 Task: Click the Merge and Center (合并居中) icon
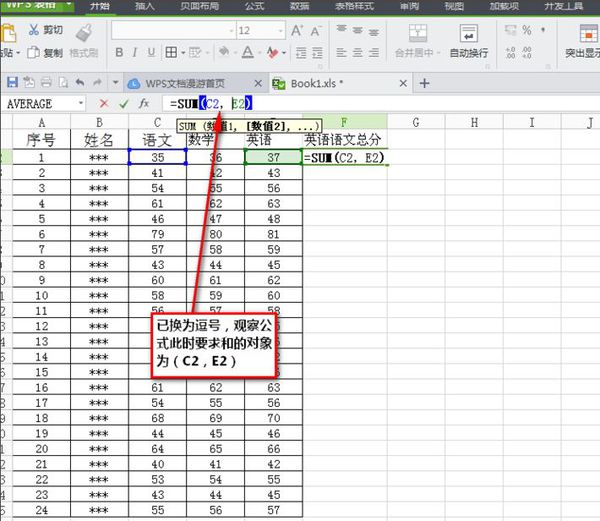click(x=417, y=33)
